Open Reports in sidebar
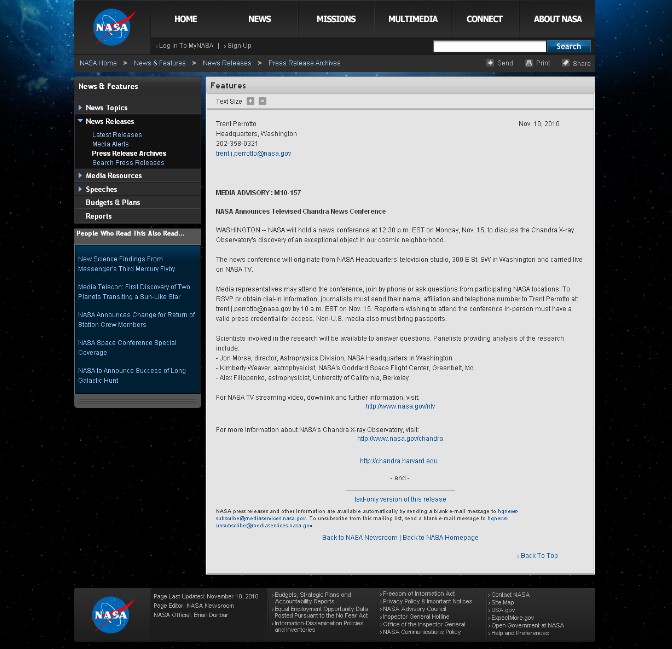 pos(99,216)
